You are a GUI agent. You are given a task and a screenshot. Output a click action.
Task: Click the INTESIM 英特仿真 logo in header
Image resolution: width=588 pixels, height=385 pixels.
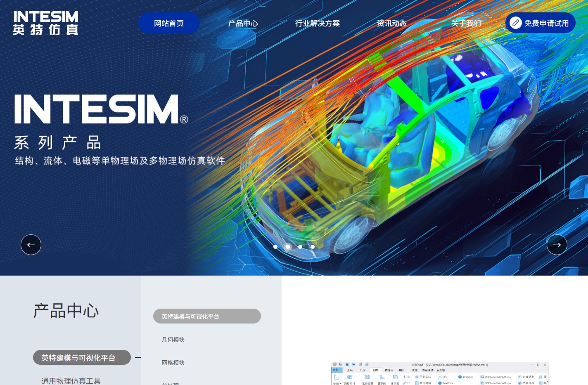point(46,23)
